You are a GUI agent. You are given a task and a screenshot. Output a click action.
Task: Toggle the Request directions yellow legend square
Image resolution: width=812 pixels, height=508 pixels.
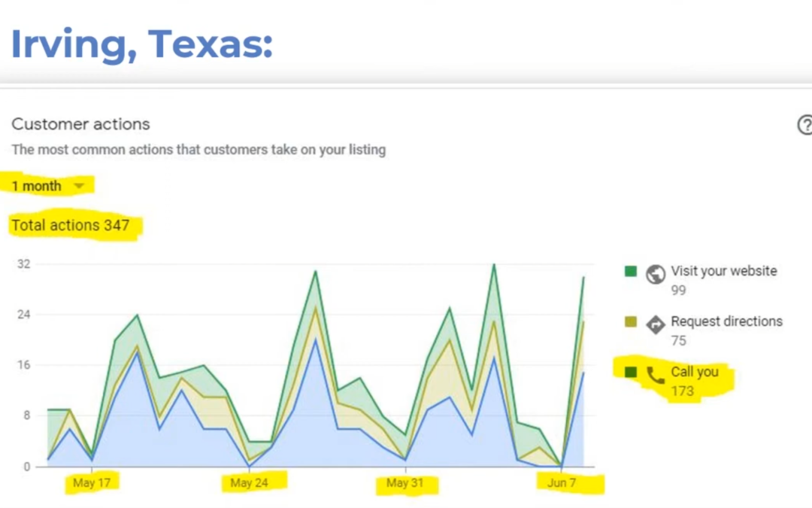tap(630, 322)
